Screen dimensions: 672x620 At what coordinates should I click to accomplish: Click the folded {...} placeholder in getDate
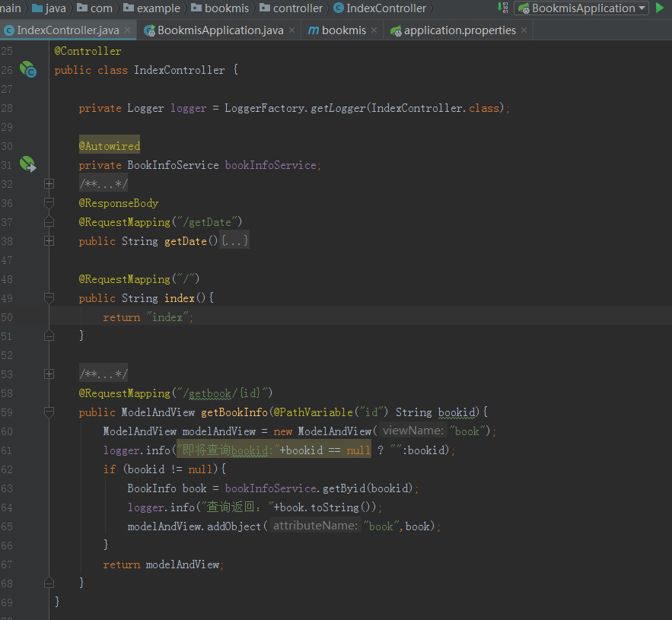234,241
